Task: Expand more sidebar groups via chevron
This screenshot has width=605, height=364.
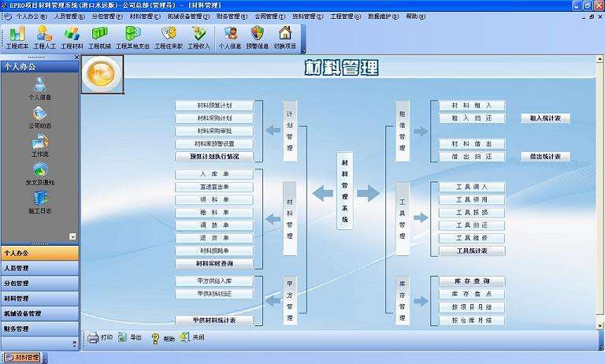Action: [75, 344]
